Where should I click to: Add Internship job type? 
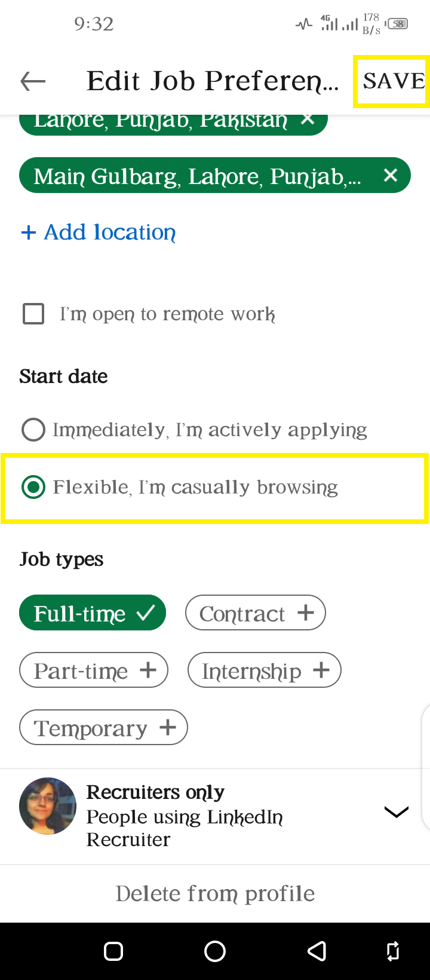(x=265, y=670)
